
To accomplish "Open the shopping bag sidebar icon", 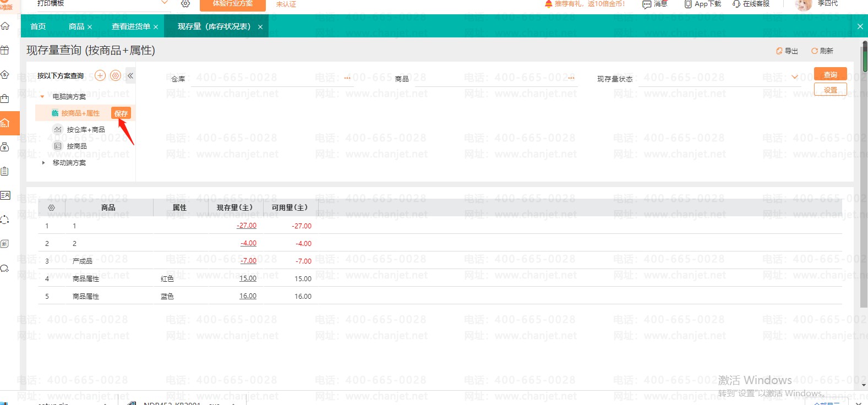I will click(x=5, y=98).
